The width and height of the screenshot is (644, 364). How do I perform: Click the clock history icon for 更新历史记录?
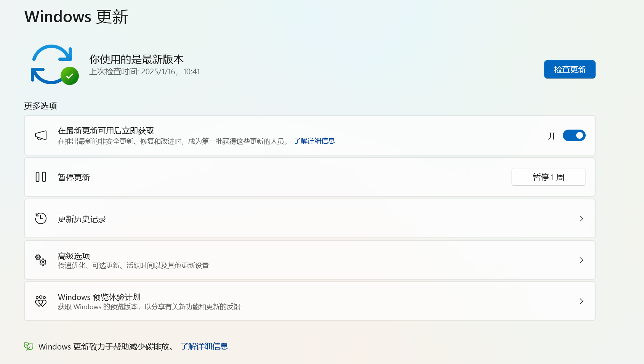click(41, 218)
